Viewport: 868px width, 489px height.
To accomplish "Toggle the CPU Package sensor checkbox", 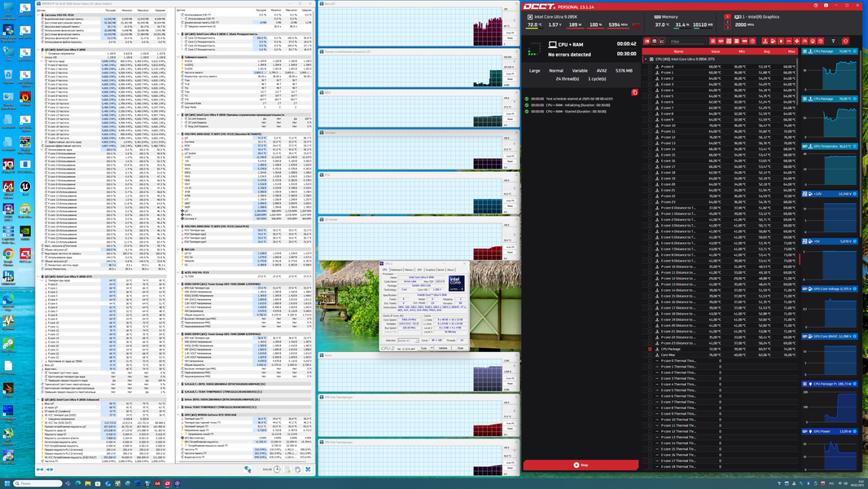I will (x=650, y=349).
